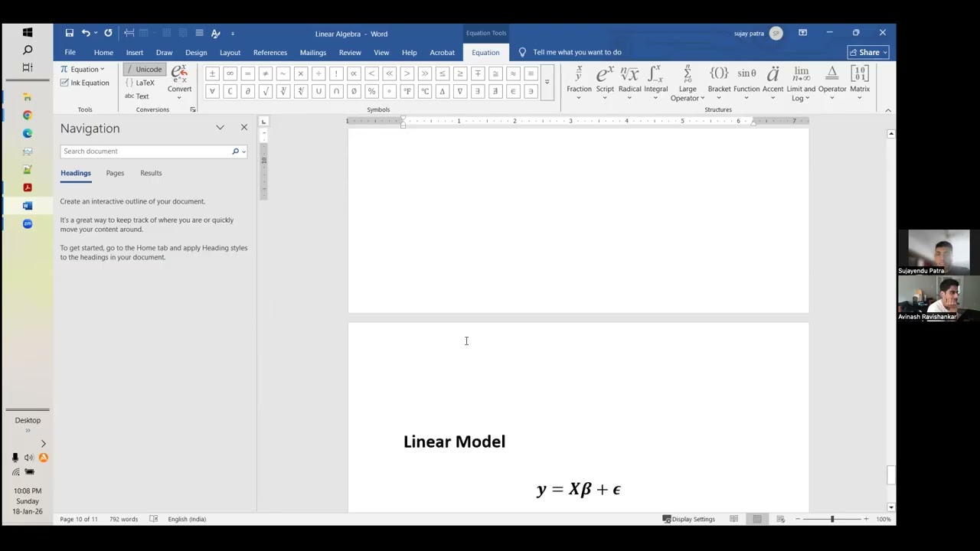Open Display Settings in status bar
The height and width of the screenshot is (551, 980).
(x=688, y=519)
